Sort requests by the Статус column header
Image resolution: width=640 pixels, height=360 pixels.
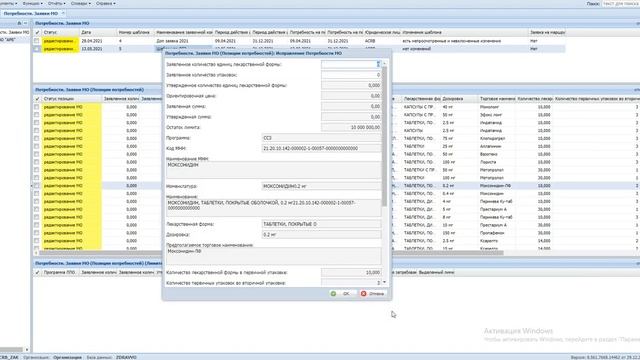click(60, 32)
